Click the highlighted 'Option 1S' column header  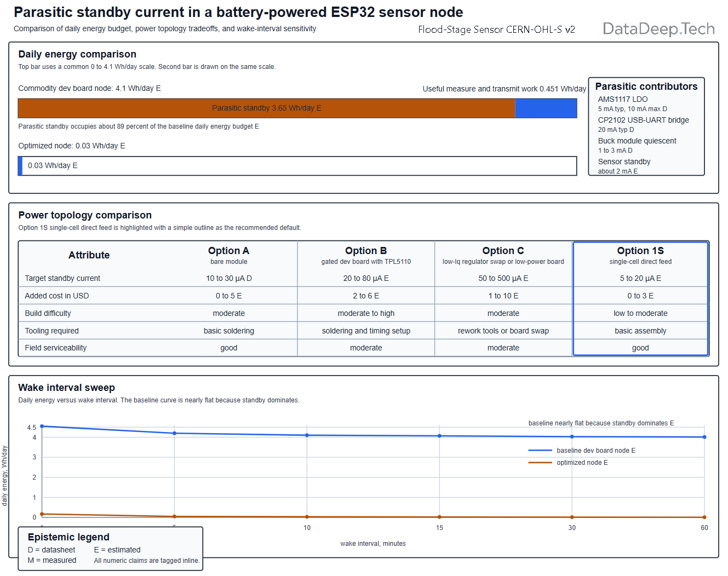coord(640,255)
